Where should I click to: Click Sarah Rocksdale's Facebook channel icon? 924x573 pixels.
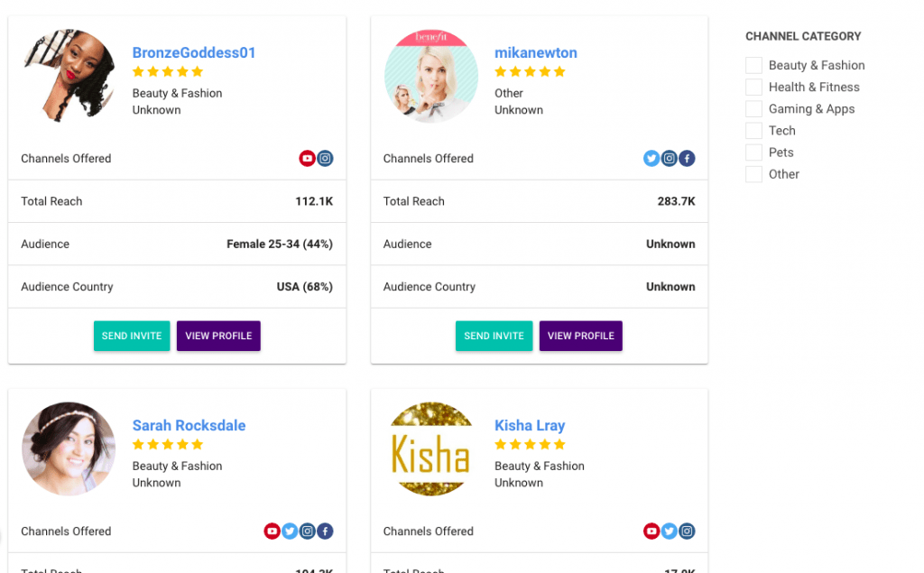point(325,531)
